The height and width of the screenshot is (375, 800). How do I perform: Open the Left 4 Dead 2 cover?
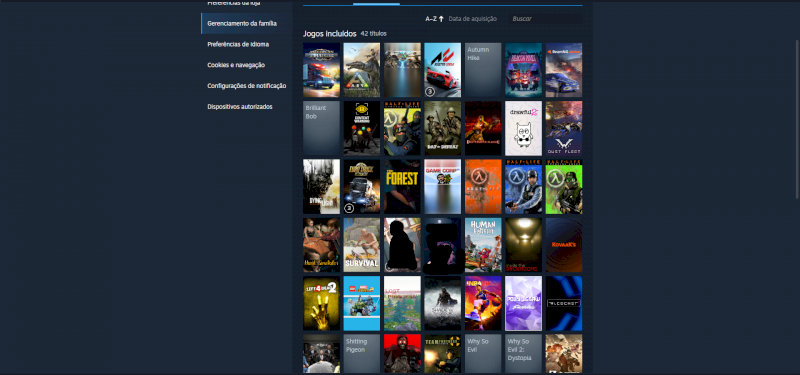(x=321, y=304)
